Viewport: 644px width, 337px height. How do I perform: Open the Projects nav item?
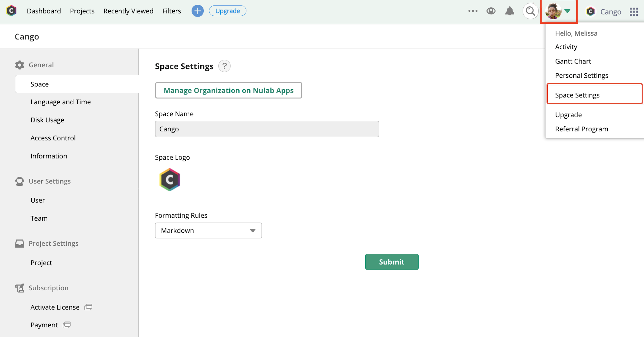coord(82,11)
